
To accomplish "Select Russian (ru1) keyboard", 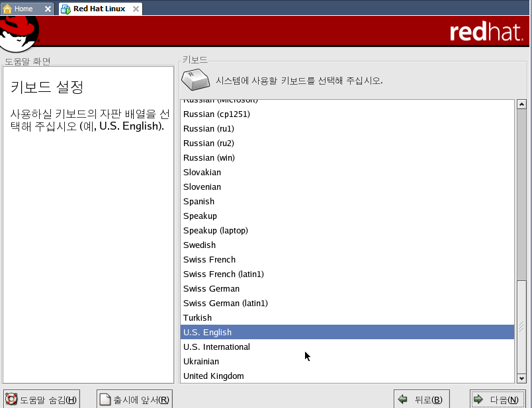I will 347,128.
